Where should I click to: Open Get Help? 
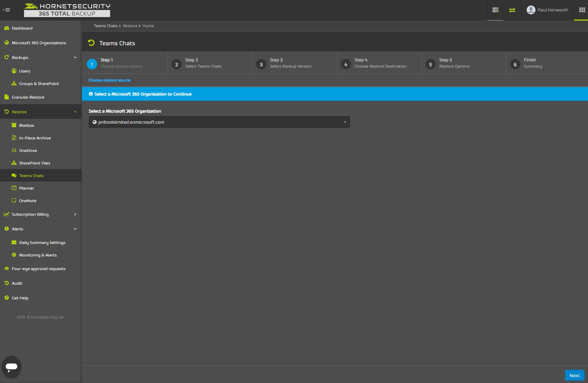pyautogui.click(x=20, y=298)
